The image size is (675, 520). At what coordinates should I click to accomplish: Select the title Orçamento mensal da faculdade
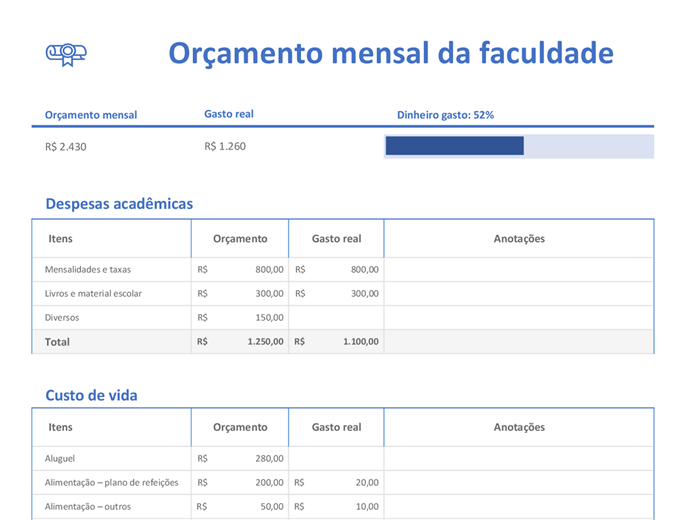point(391,53)
